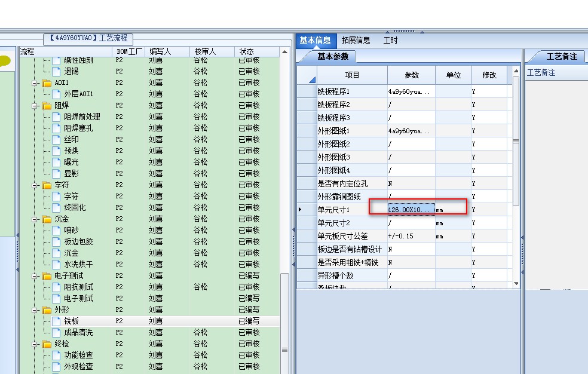Click the document icon for 退锡
The image size is (588, 374).
56,71
